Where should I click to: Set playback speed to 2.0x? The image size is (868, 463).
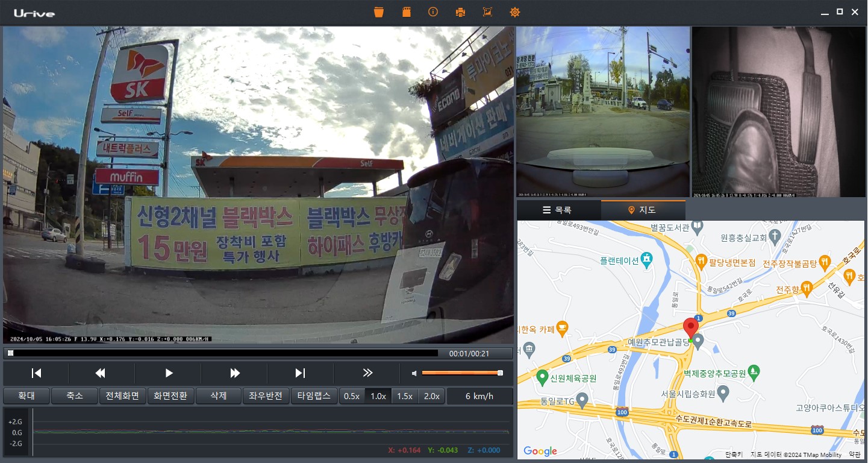431,396
